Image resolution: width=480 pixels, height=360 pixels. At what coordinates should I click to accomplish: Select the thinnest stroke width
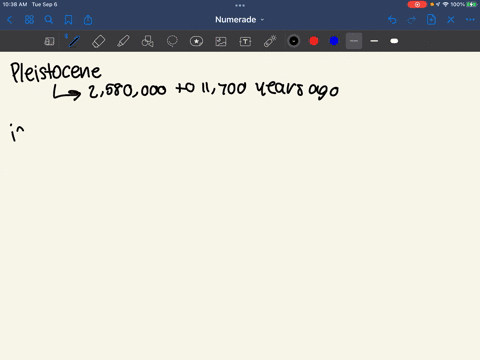pyautogui.click(x=354, y=41)
